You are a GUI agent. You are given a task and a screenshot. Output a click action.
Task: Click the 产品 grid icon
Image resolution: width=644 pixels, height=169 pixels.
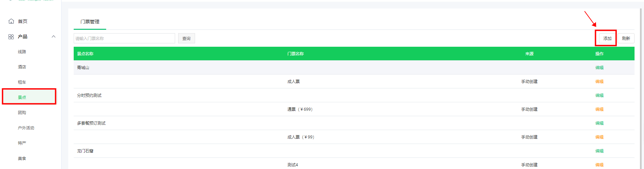point(11,37)
